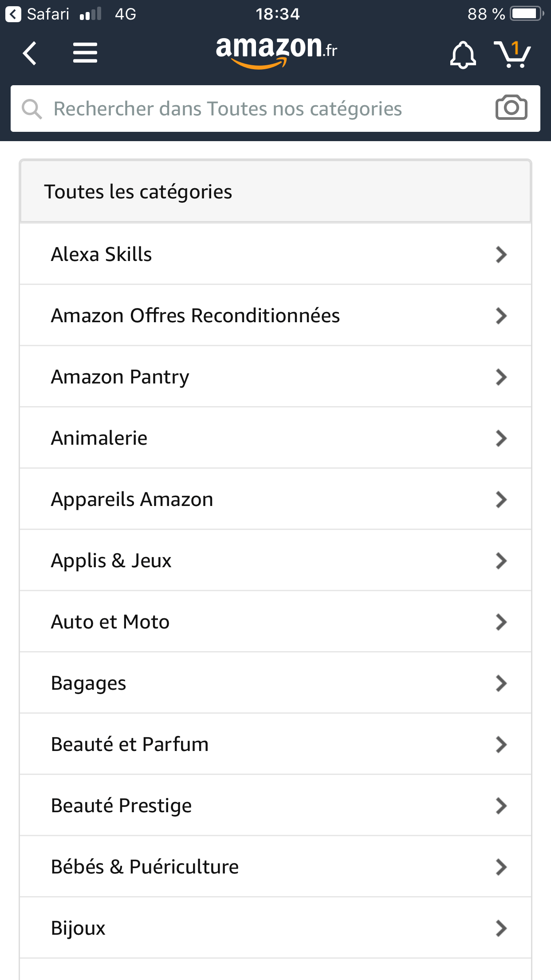Open notifications bell icon
Image resolution: width=551 pixels, height=980 pixels.
coord(463,55)
